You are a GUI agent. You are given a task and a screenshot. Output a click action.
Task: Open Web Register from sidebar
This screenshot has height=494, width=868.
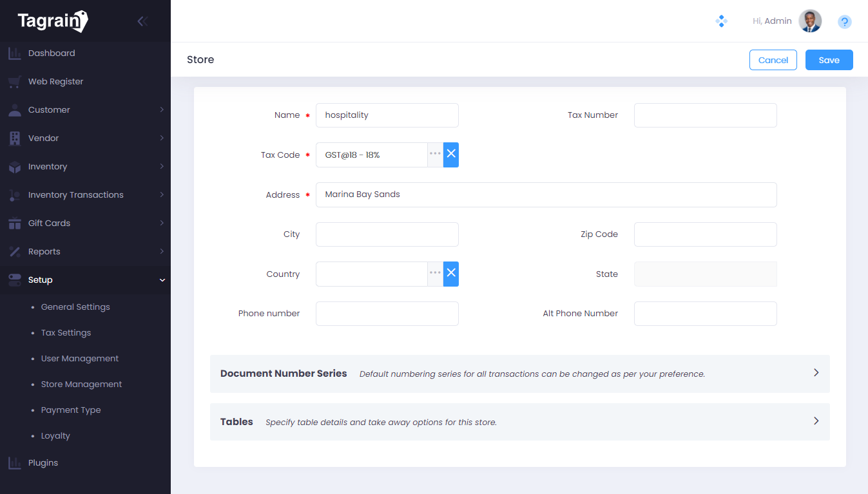pyautogui.click(x=55, y=82)
